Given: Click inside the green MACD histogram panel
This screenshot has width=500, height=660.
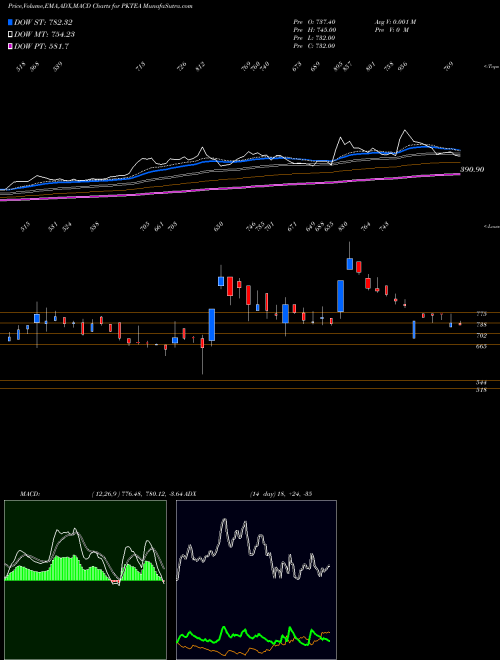Looking at the screenshot, I should (x=85, y=580).
